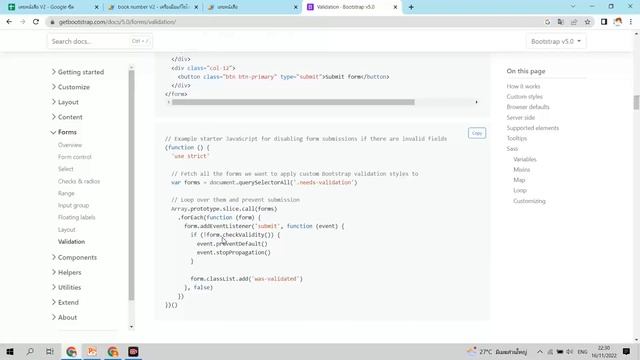Image resolution: width=640 pixels, height=360 pixels.
Task: Expand the Extend section
Action: pyautogui.click(x=65, y=302)
